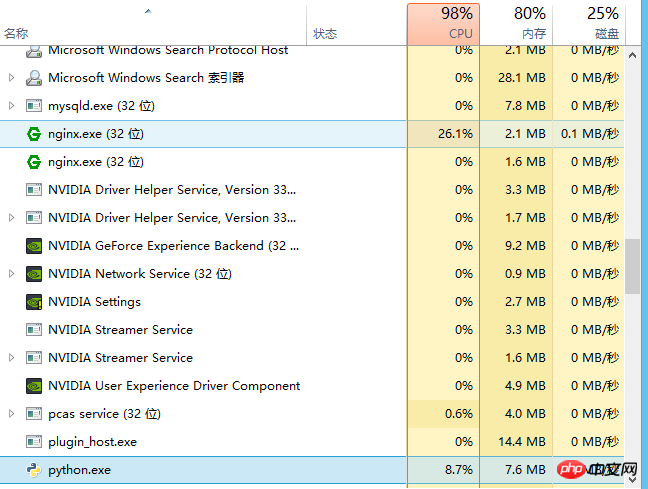
Task: Expand the mysqld.exe process group
Action: [x=11, y=105]
